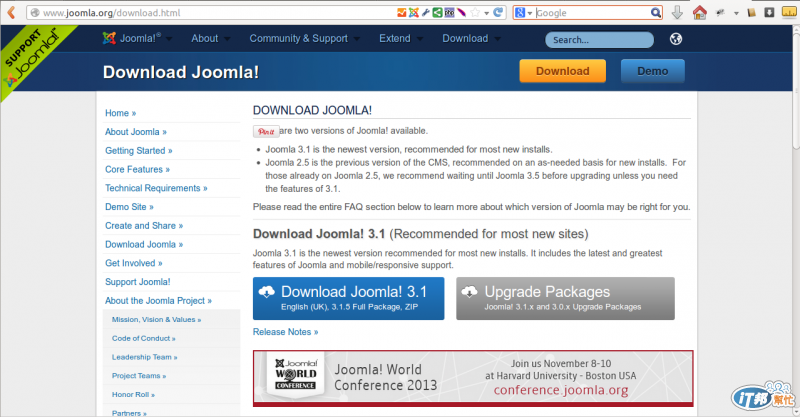The width and height of the screenshot is (800, 417).
Task: Open the Get Involved sidebar link
Action: coord(134,263)
